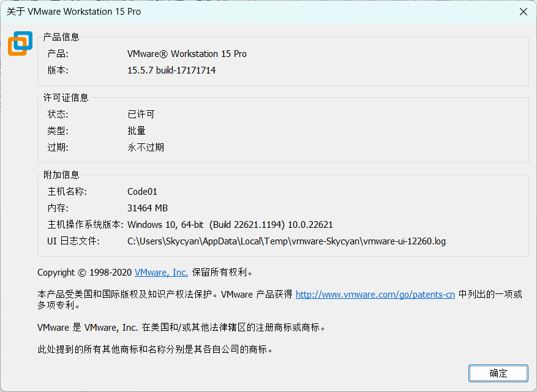Click the 内存 label
This screenshot has width=537, height=392.
(x=58, y=208)
